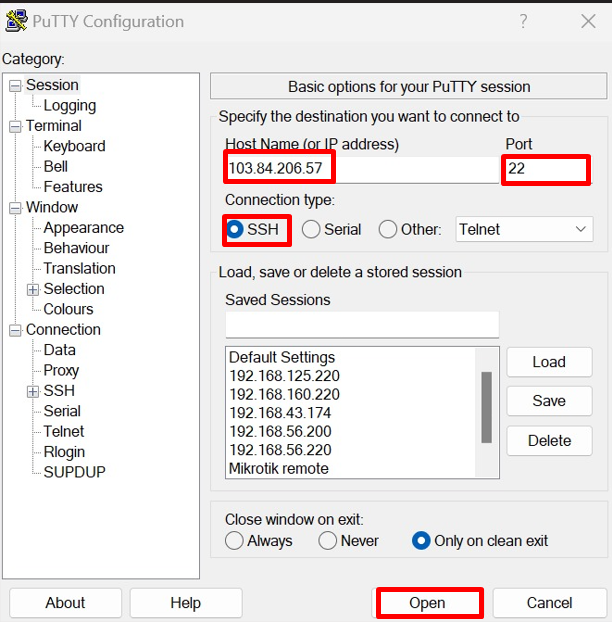Screen dimensions: 612x622
Task: Select the SSH connection type radio
Action: (x=235, y=229)
